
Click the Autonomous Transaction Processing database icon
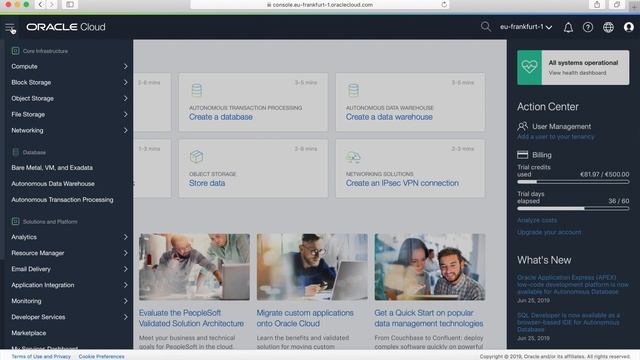[197, 90]
